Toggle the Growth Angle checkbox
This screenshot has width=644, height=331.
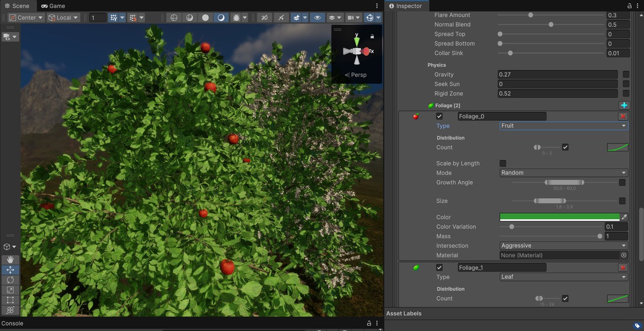tap(622, 183)
